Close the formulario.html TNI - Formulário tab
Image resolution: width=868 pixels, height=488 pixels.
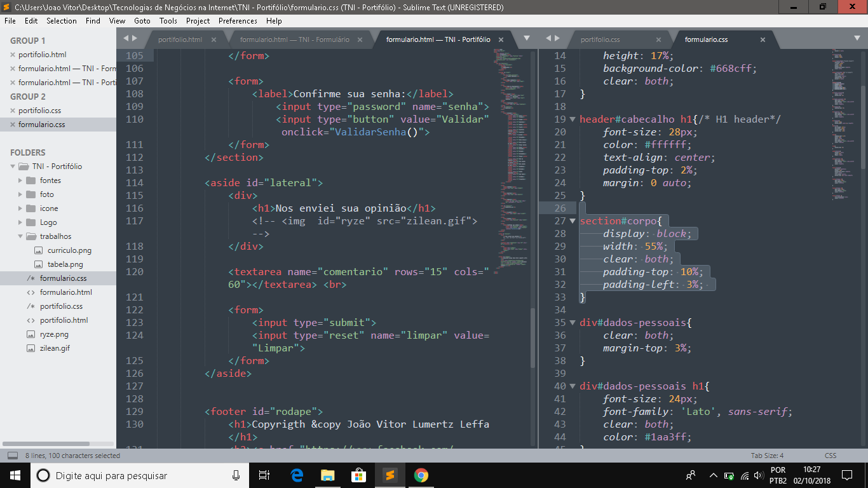tap(360, 39)
